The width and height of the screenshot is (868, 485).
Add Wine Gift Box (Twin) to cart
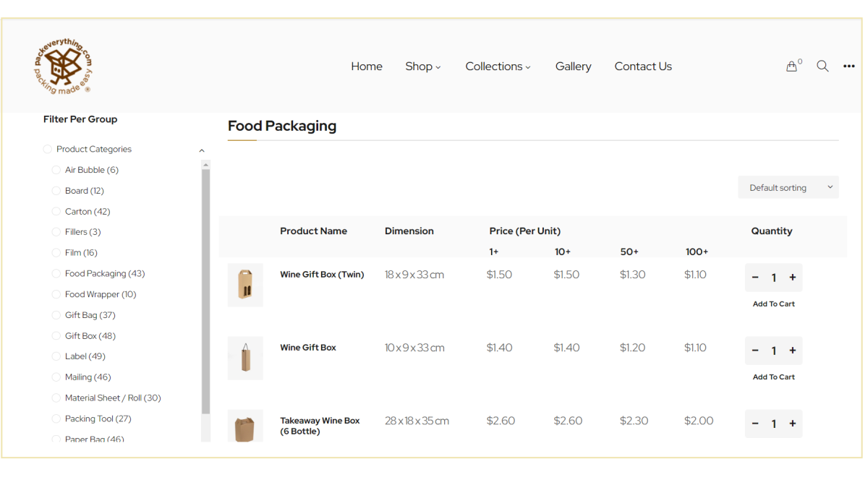click(774, 304)
